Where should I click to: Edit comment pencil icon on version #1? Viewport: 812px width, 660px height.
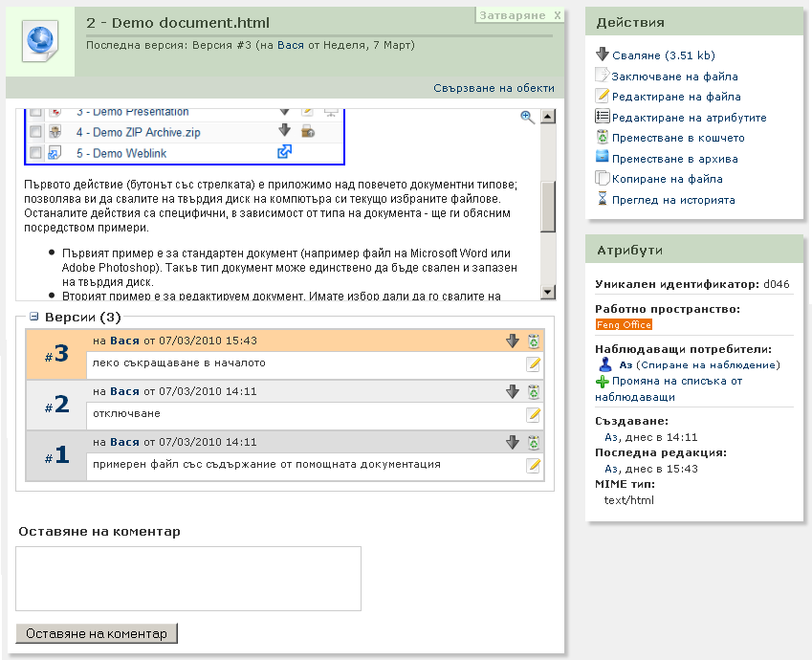(534, 465)
